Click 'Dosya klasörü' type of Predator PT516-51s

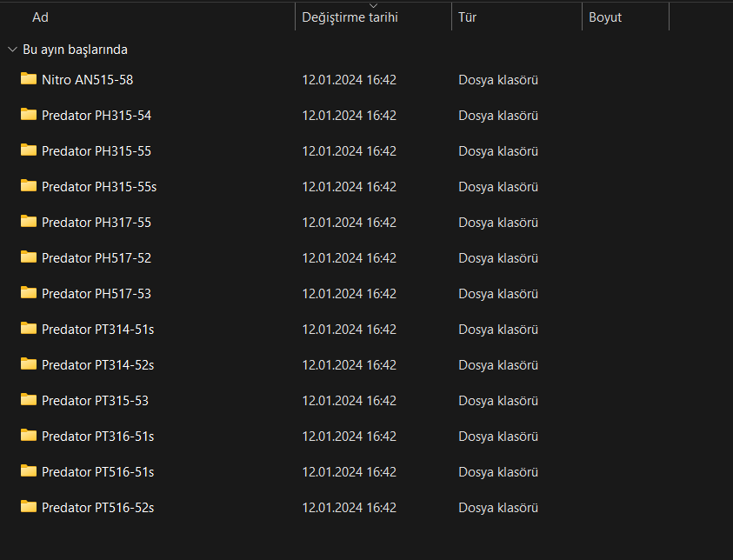pos(498,472)
